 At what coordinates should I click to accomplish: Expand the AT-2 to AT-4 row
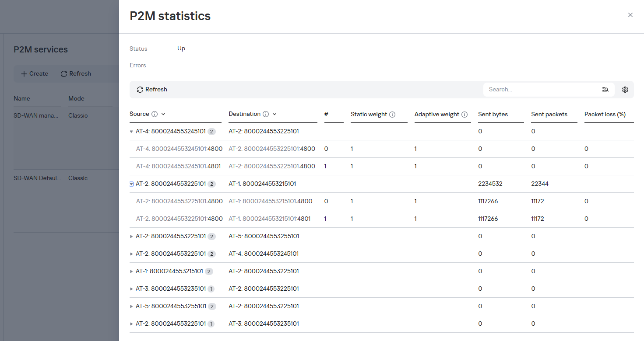point(131,254)
